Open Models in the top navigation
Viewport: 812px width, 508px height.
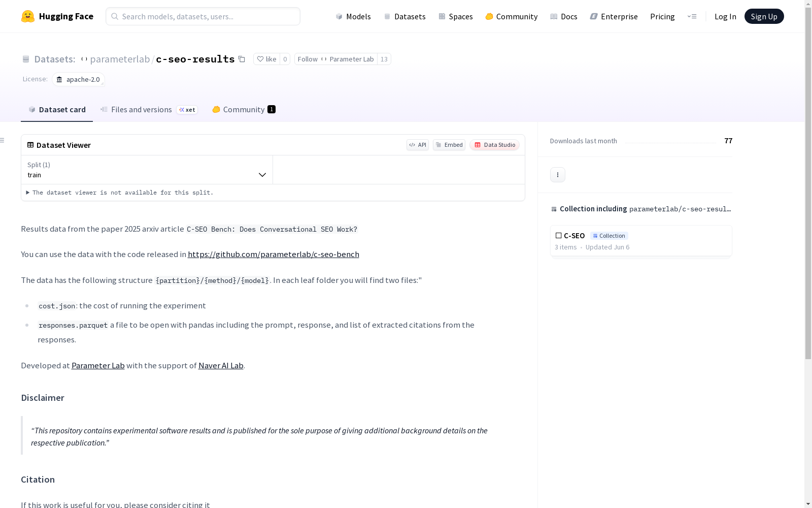pyautogui.click(x=353, y=16)
